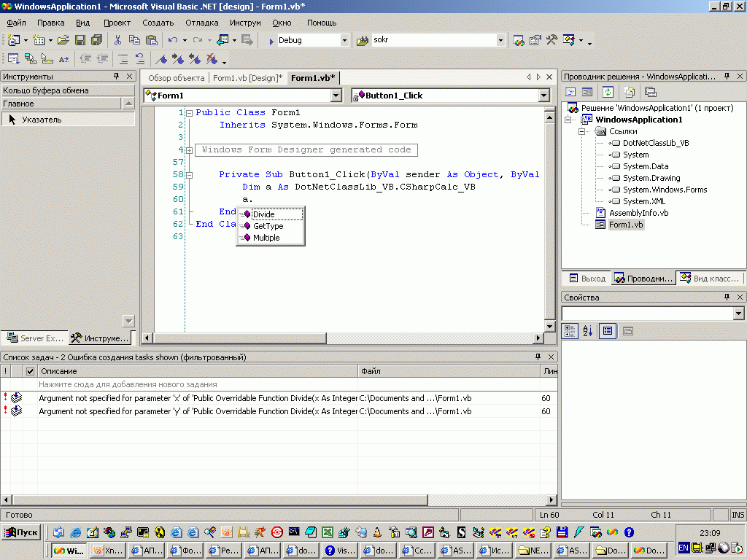Collapse the Ссылки references tree node
747x560 pixels.
(x=582, y=131)
